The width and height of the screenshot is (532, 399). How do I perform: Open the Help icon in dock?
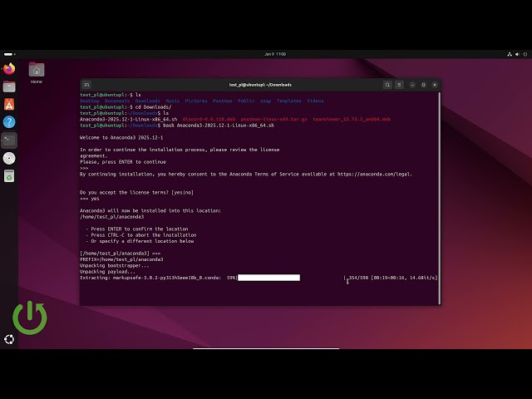click(x=9, y=122)
